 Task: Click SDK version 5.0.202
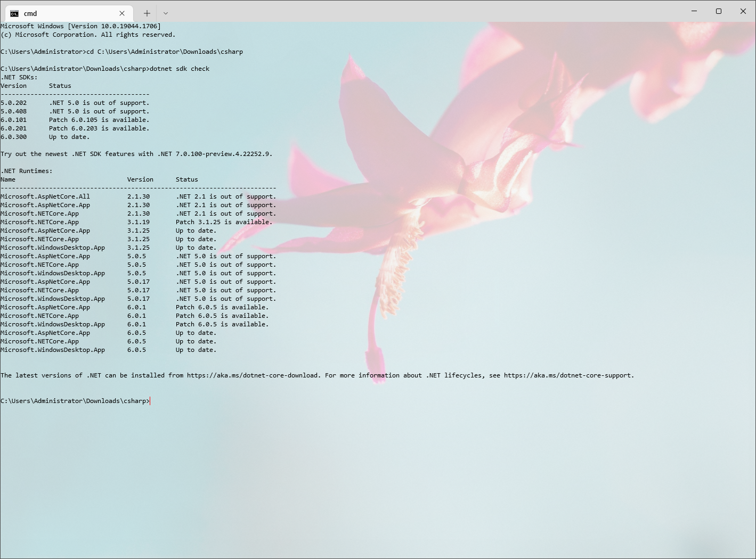click(x=14, y=103)
